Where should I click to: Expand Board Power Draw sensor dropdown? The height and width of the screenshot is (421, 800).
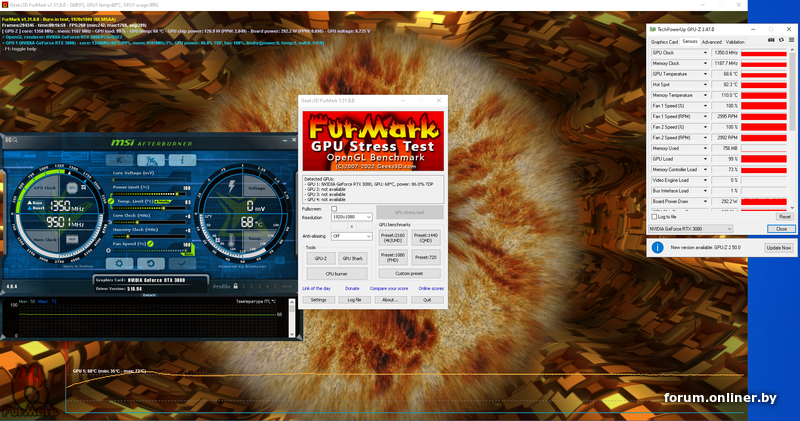(705, 202)
